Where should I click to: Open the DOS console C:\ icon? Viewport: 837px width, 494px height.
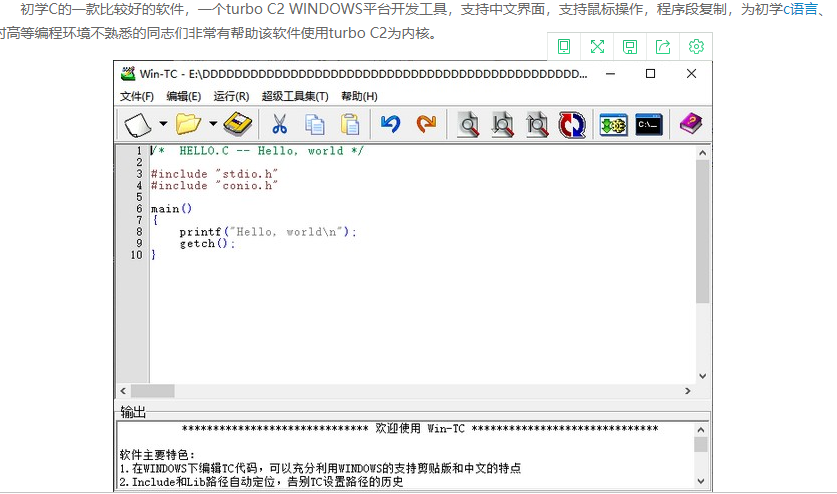(649, 124)
